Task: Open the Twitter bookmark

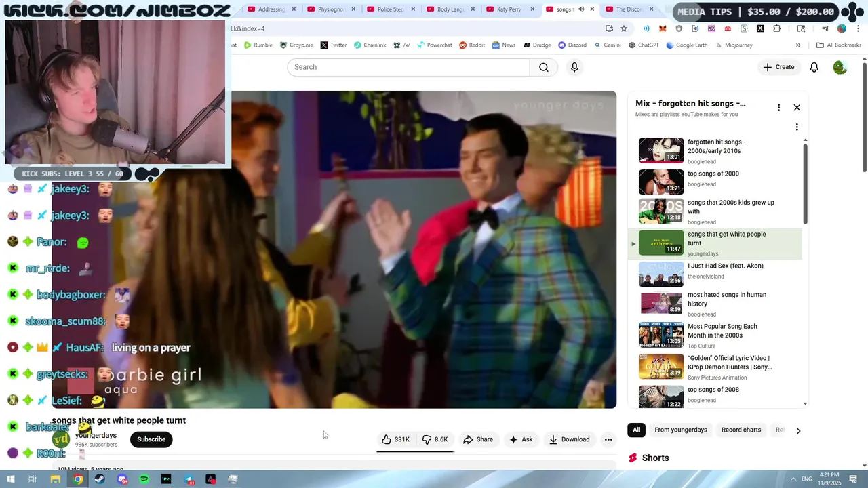Action: tap(333, 45)
